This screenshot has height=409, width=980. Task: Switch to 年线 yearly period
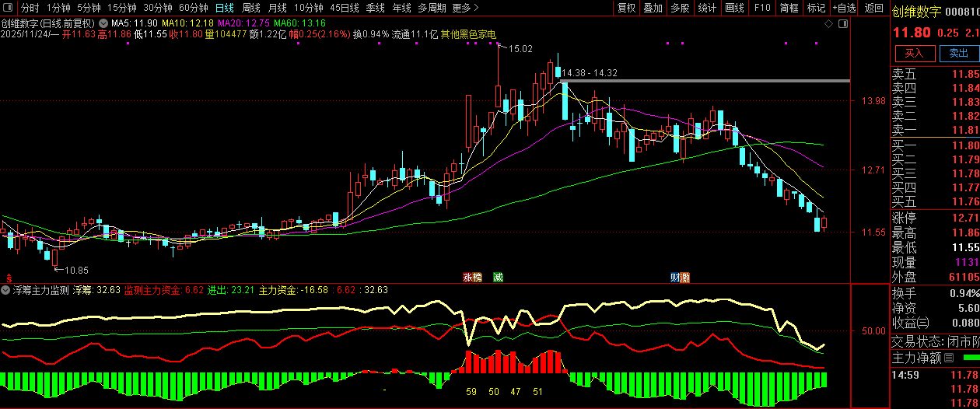pyautogui.click(x=401, y=8)
